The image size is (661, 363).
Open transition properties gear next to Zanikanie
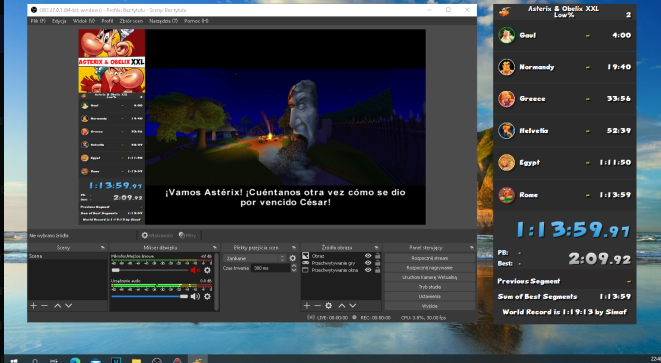pos(293,258)
